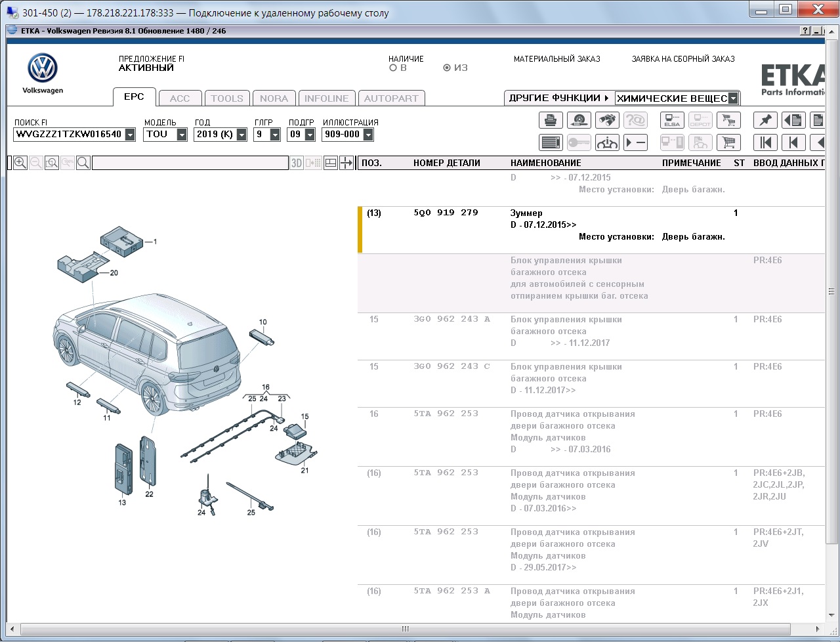Select the В availability radio button

(393, 68)
